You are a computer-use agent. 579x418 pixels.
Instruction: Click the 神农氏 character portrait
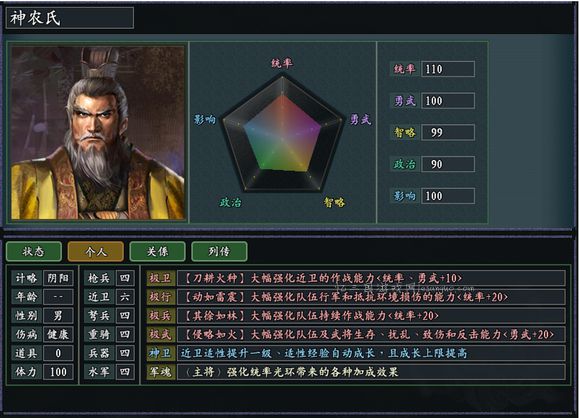point(98,133)
